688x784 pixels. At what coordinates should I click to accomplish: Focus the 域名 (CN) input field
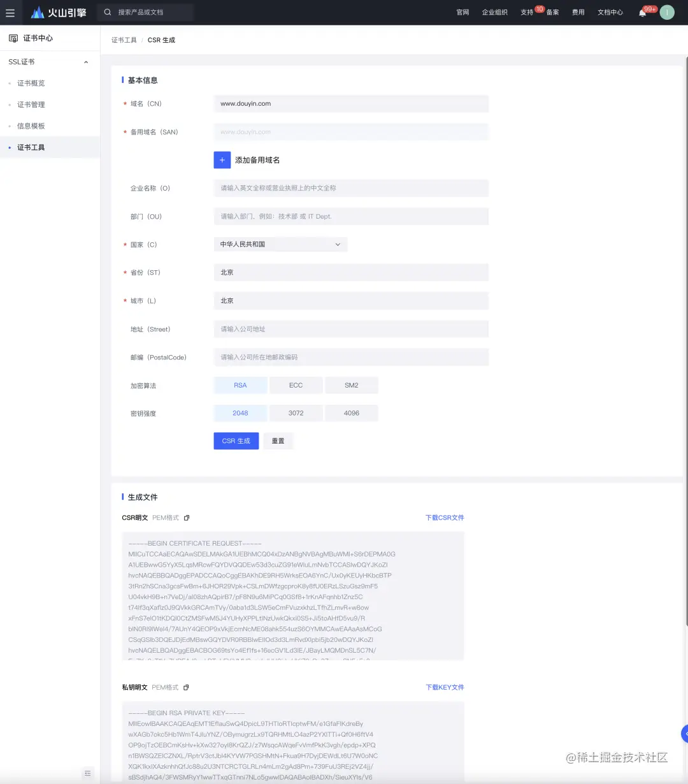click(351, 104)
